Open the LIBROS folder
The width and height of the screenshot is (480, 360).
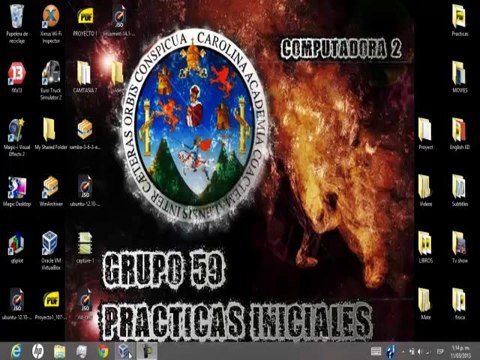coord(426,248)
